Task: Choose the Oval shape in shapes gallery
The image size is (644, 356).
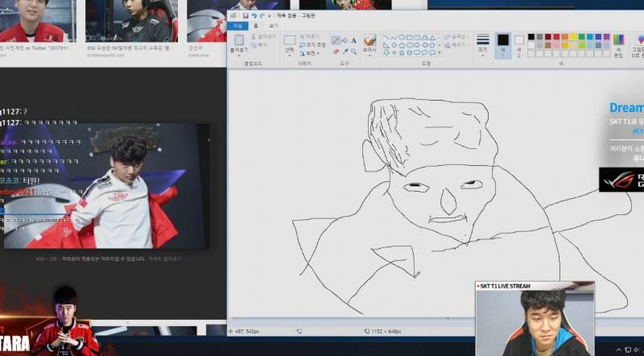Action: point(402,37)
